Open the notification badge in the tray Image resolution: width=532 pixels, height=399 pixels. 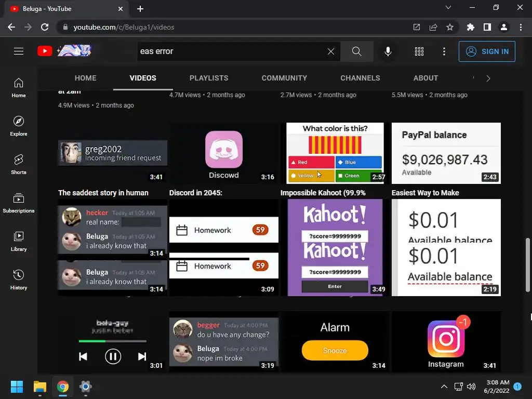click(x=517, y=387)
